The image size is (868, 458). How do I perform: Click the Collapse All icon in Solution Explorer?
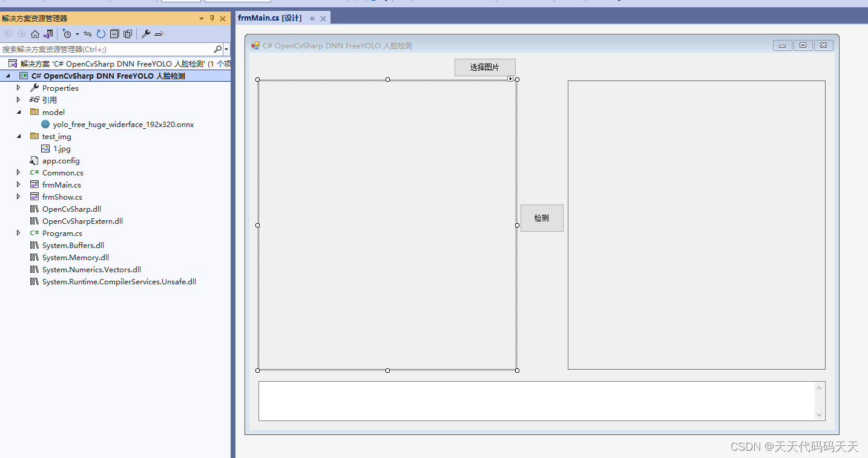[114, 34]
